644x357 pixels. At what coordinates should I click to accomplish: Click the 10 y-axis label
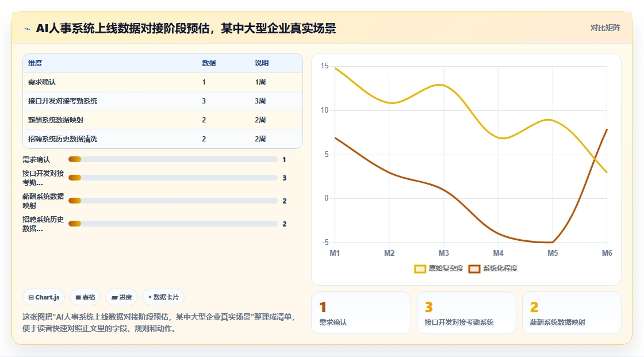[x=324, y=110]
